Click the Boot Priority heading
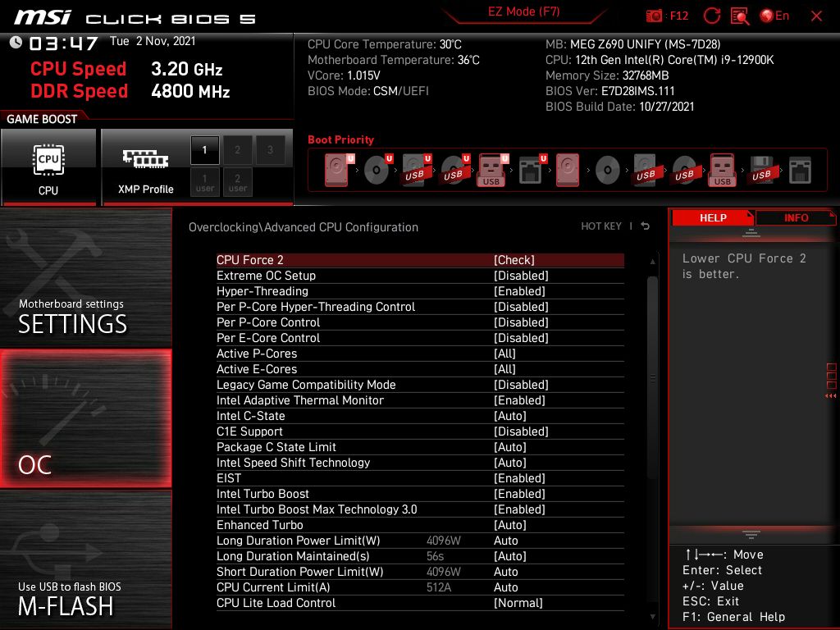 340,139
